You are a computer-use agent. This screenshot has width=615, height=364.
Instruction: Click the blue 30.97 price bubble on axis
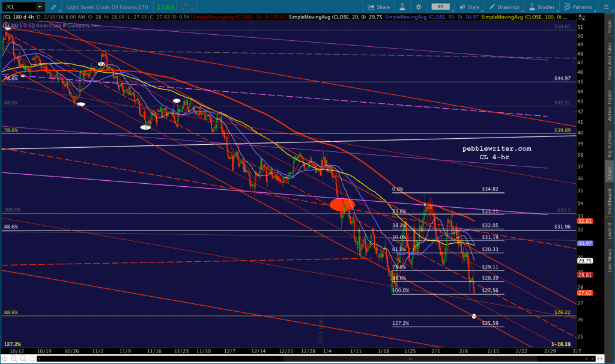[584, 244]
